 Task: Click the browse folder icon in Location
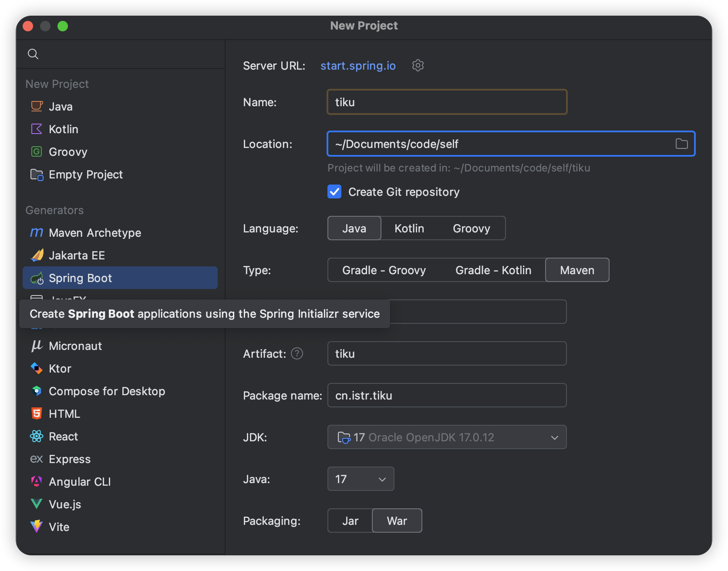681,144
